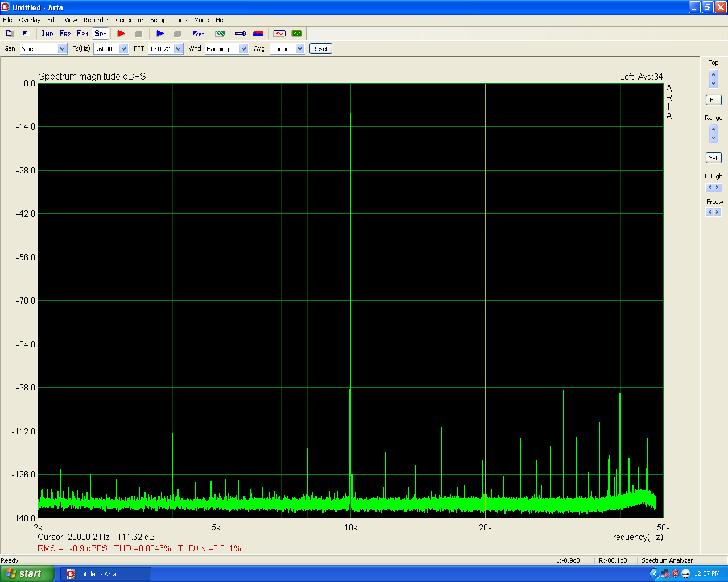Viewport: 728px width, 582px height.
Task: Click the ESI audio tray icon
Action: click(686, 574)
